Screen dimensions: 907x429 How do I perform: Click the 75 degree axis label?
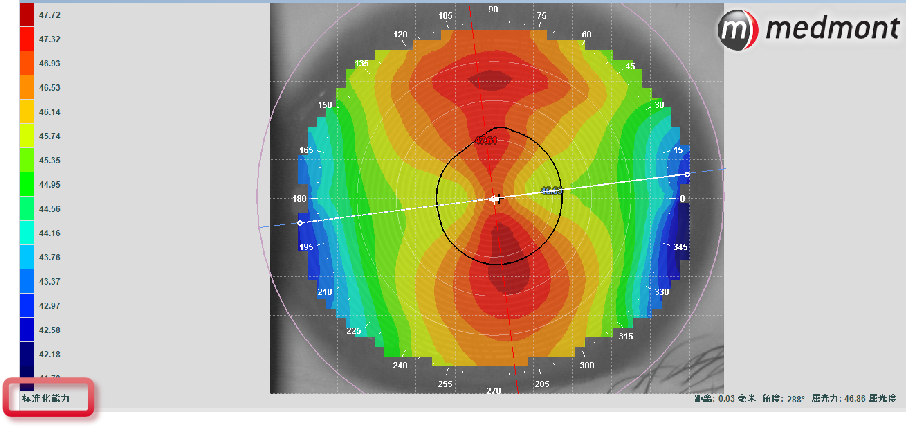[x=541, y=16]
